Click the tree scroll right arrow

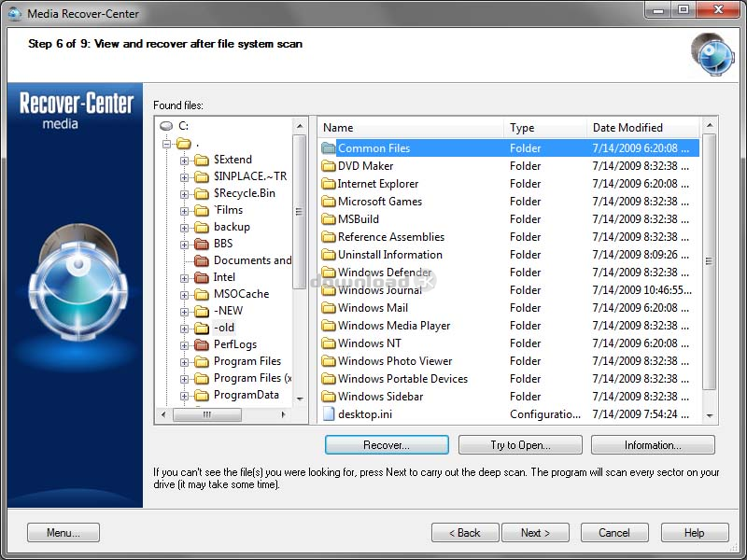(283, 414)
